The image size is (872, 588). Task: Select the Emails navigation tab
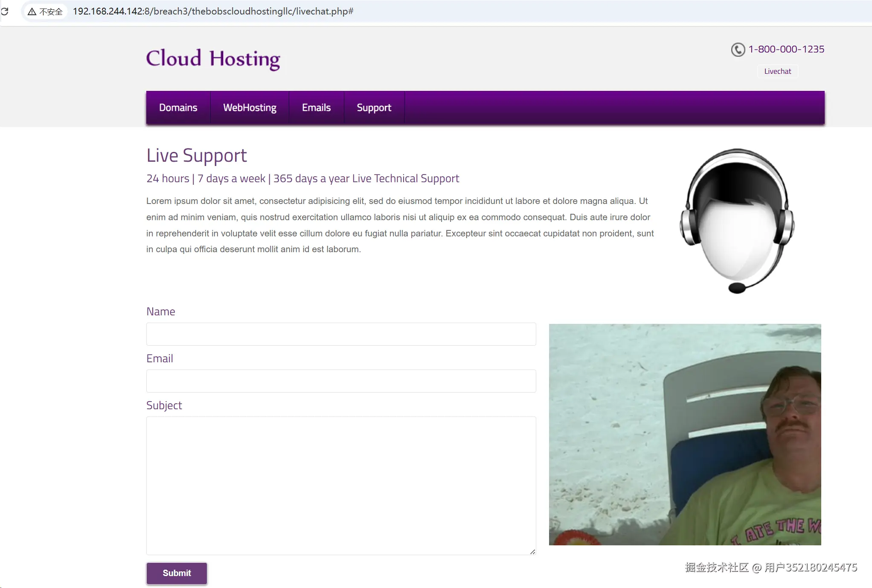click(x=316, y=108)
